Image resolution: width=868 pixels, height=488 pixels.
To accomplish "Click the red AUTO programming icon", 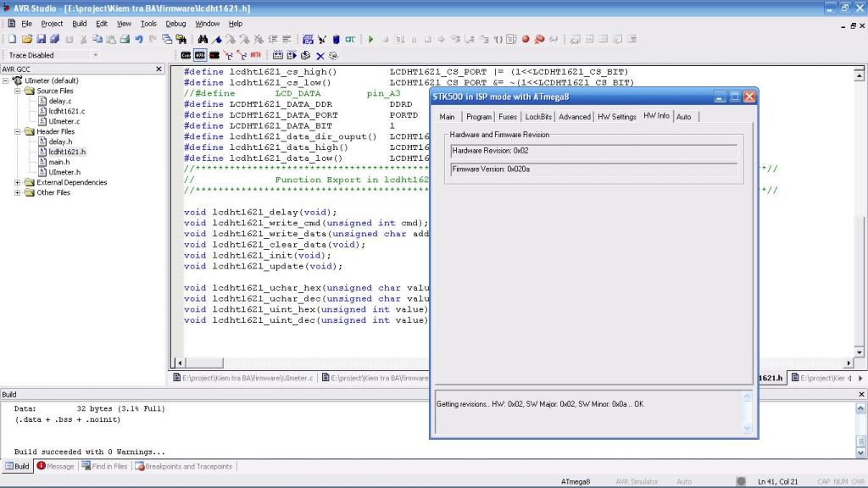I will pyautogui.click(x=255, y=55).
